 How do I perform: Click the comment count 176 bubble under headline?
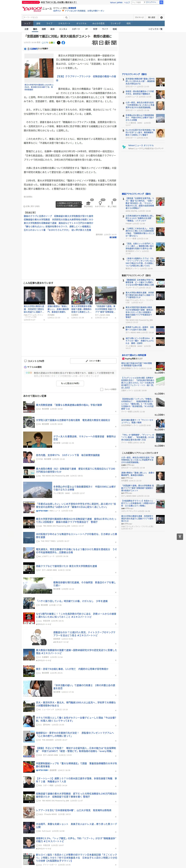coord(45,43)
